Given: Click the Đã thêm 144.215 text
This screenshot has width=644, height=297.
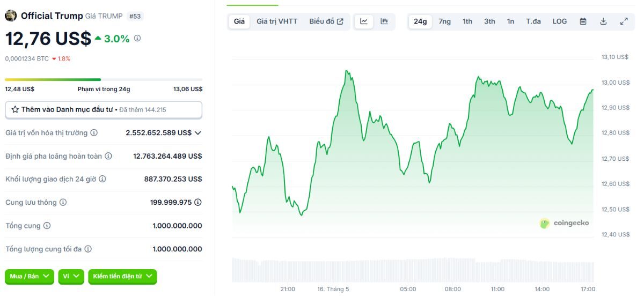Looking at the screenshot, I should [143, 109].
